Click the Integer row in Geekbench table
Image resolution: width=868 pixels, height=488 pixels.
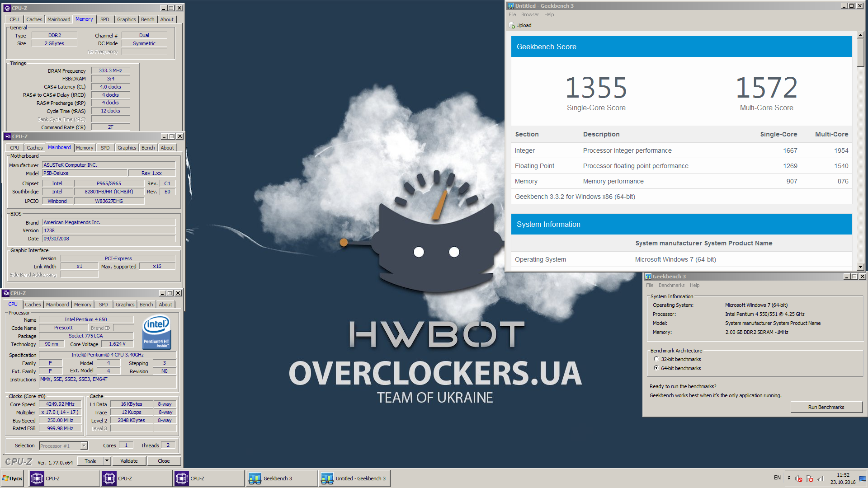[681, 150]
